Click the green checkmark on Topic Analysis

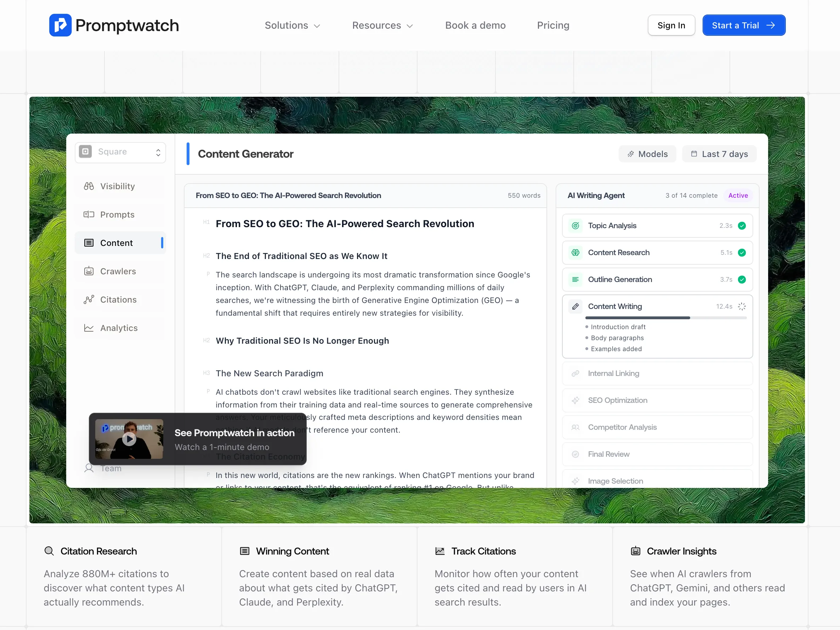(x=742, y=226)
